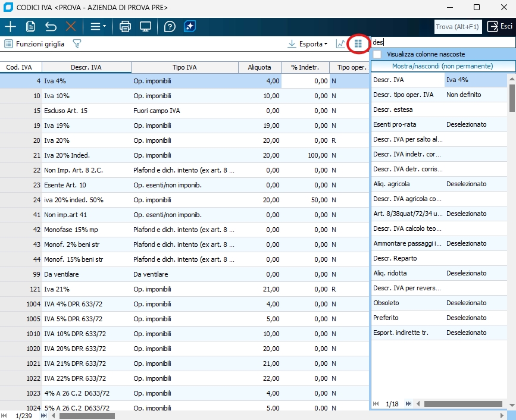Click the printer icon
Image resolution: width=516 pixels, height=420 pixels.
(x=125, y=27)
